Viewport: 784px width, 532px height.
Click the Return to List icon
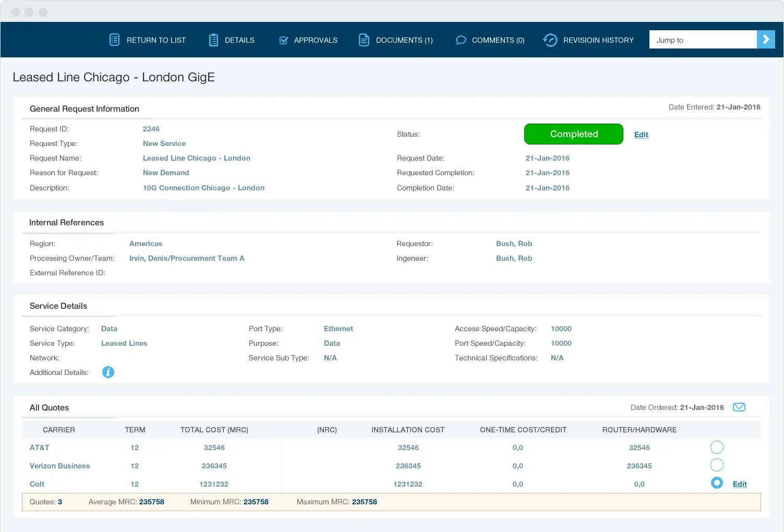[114, 40]
